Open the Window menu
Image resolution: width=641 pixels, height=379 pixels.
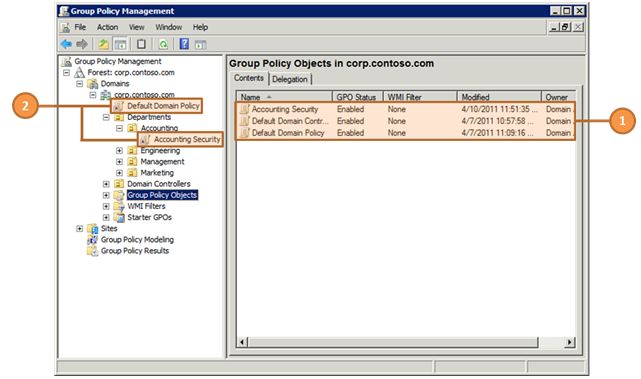coord(168,27)
